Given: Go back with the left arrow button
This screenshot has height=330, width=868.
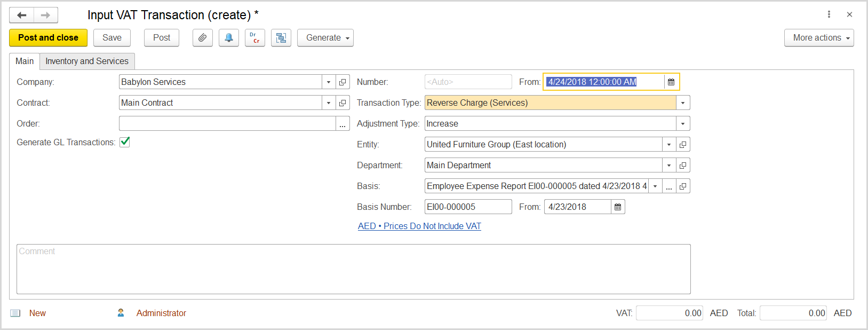Looking at the screenshot, I should (22, 15).
